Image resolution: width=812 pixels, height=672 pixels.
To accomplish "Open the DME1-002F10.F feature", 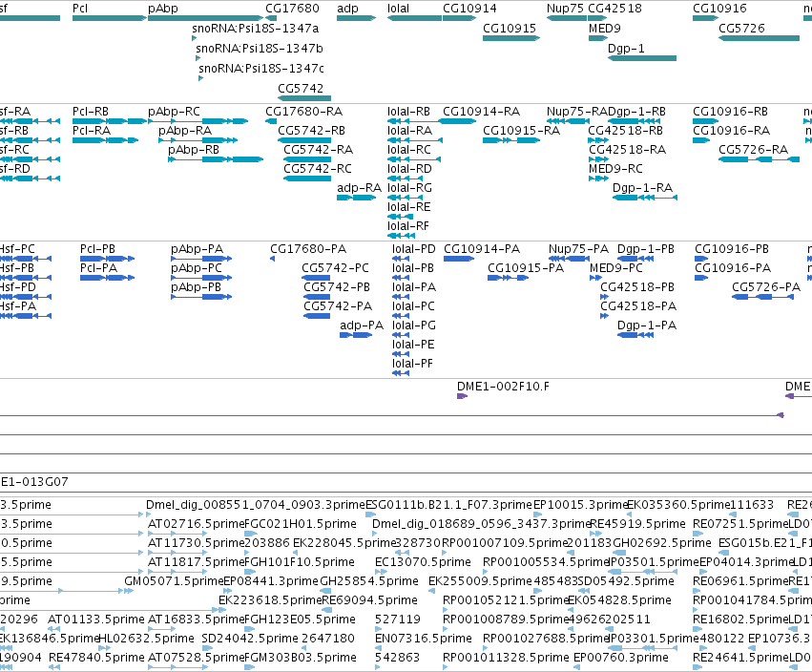I will (x=462, y=396).
